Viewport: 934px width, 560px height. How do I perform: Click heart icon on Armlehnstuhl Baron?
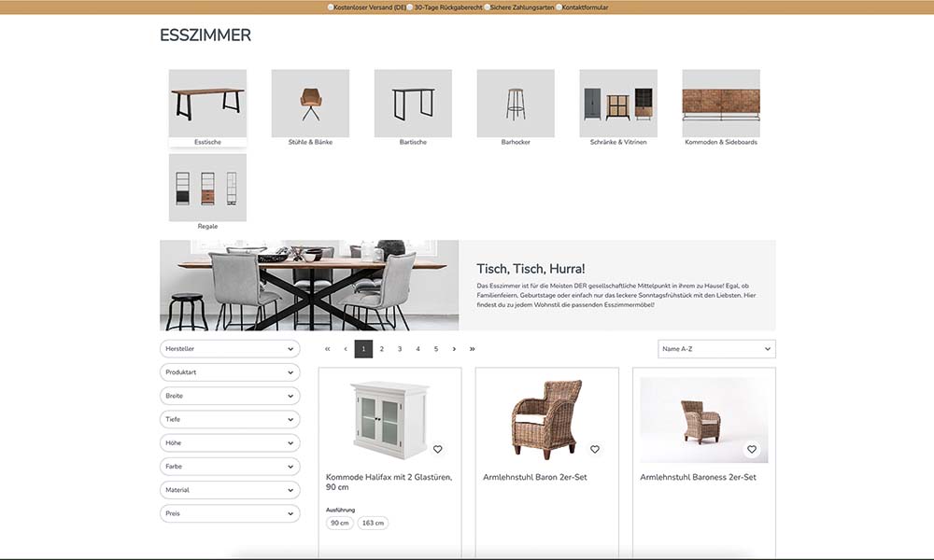click(594, 449)
